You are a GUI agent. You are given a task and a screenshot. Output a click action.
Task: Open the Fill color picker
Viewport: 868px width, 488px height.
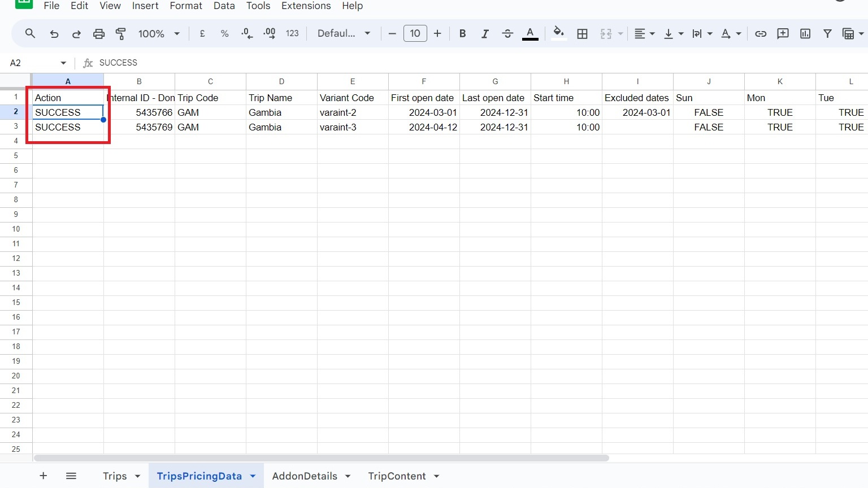(558, 34)
